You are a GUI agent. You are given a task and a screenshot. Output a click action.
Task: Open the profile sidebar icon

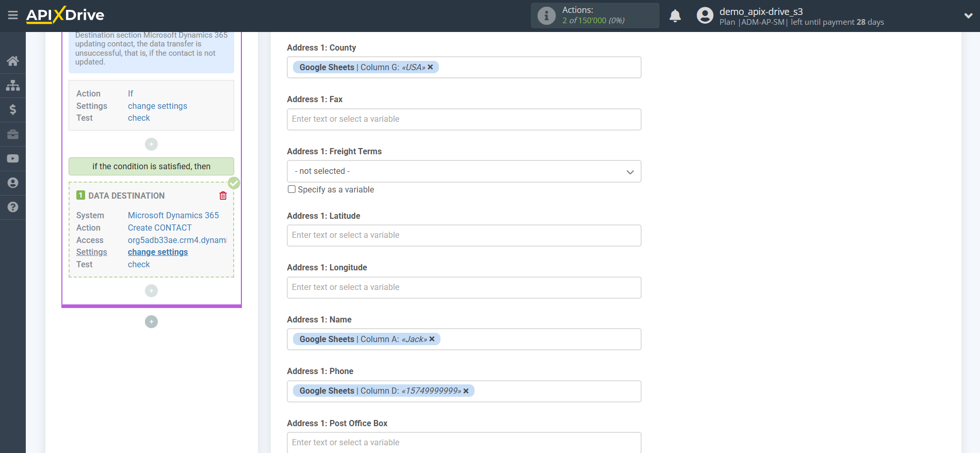[x=13, y=183]
